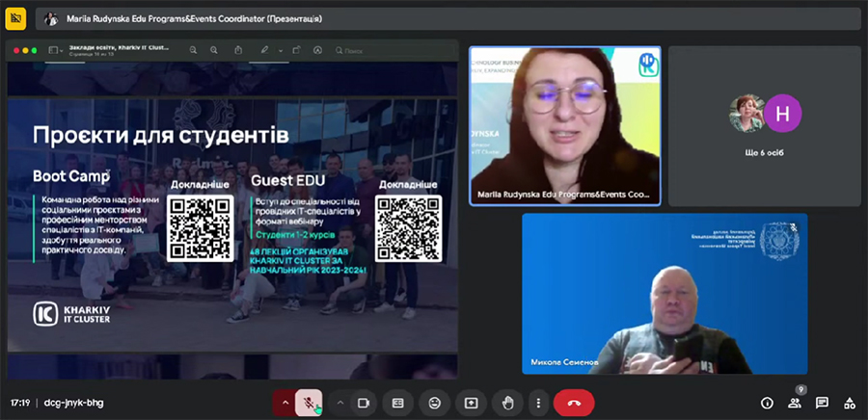Click "Студенти 1-2 курсів" text on the slide
The height and width of the screenshot is (420, 868).
(x=295, y=235)
